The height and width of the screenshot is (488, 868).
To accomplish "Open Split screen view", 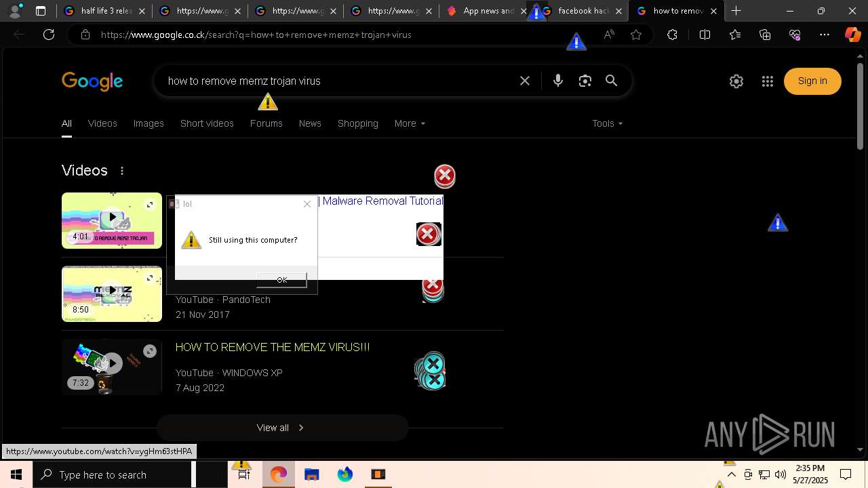I will [x=705, y=35].
